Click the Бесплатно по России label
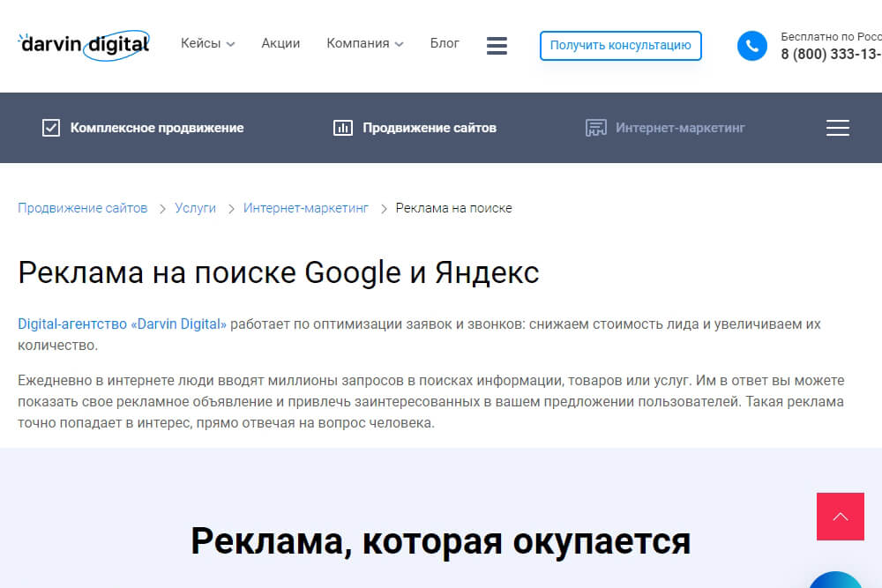This screenshot has height=588, width=882. 832,36
